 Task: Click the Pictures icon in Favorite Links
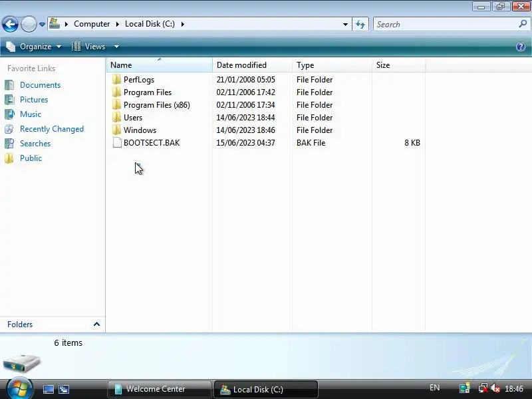click(9, 99)
